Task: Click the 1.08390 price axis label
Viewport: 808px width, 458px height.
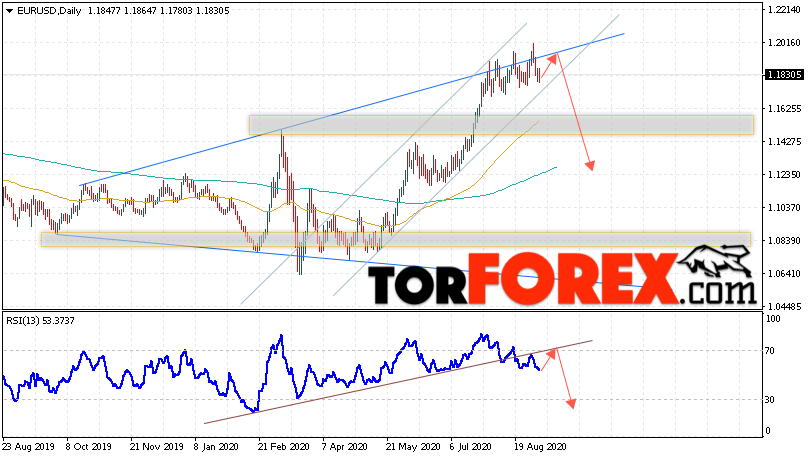Action: click(x=784, y=241)
